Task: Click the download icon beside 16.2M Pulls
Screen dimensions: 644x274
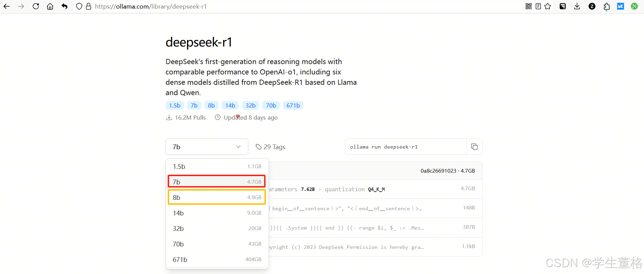Action: coord(169,118)
